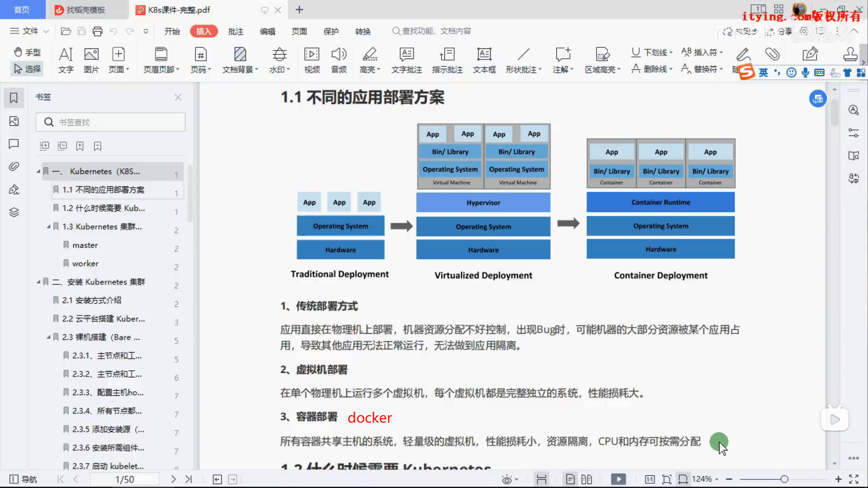Viewport: 868px width, 488px height.
Task: Add a new tab with plus button
Action: pyautogui.click(x=299, y=9)
